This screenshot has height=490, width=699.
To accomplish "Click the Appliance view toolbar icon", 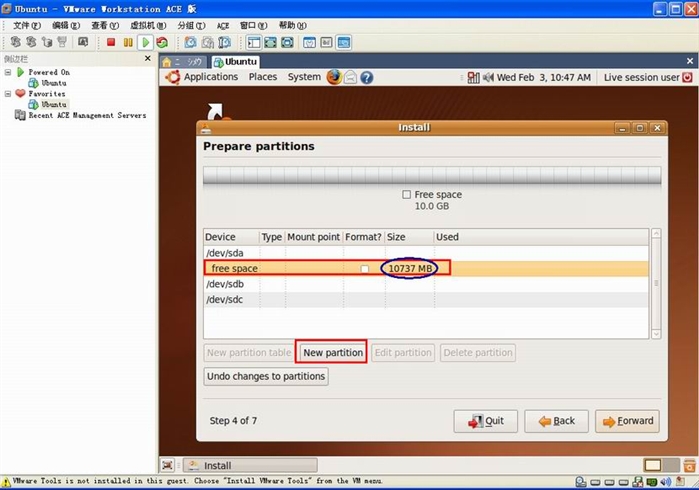I will point(326,42).
